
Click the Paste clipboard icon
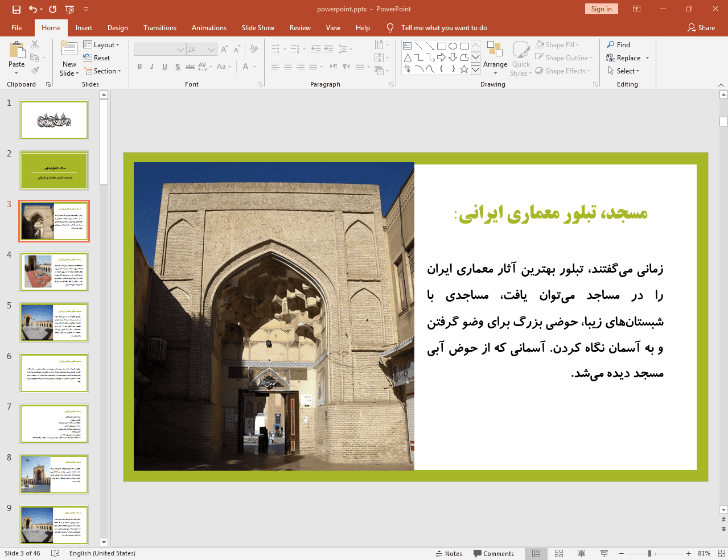coord(17,51)
